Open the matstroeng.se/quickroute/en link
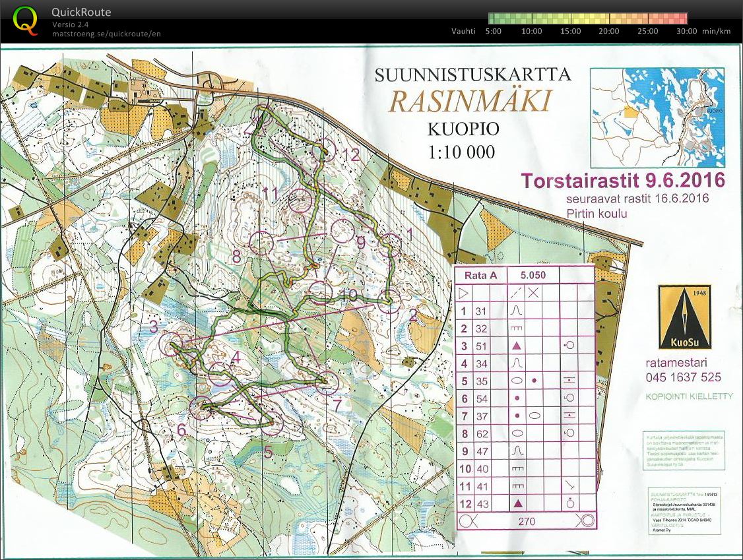This screenshot has width=743, height=560. pos(106,34)
